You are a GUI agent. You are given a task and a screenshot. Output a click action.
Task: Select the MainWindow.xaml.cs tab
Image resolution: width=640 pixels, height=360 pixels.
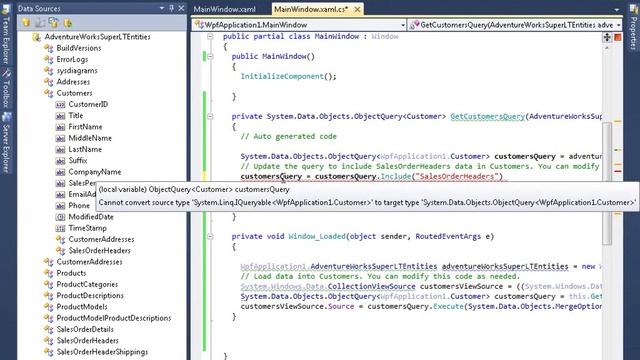tap(311, 9)
